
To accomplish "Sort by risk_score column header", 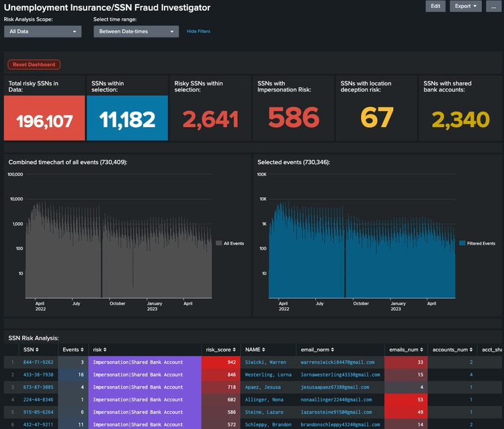I will click(x=219, y=350).
